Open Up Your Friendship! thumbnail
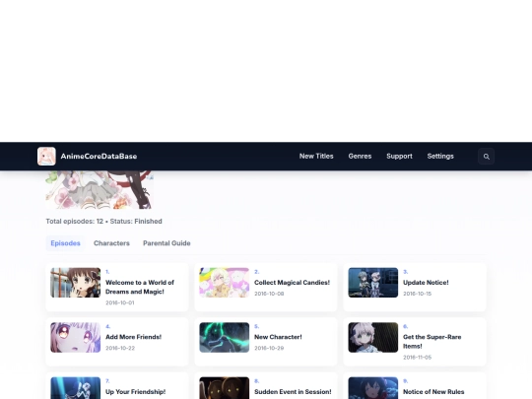This screenshot has width=532, height=399. pyautogui.click(x=75, y=388)
